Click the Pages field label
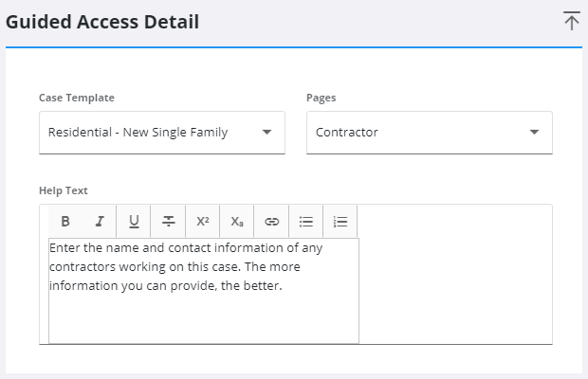Viewport: 588px width, 379px height. [321, 98]
